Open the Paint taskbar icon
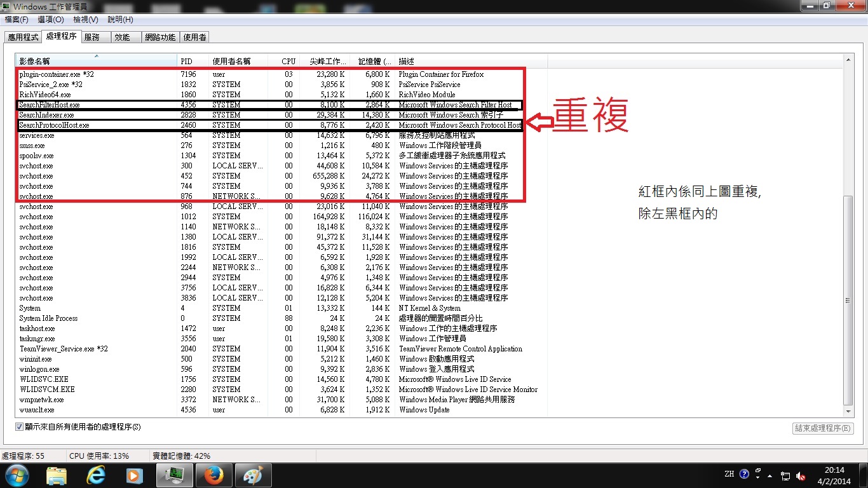 [253, 475]
